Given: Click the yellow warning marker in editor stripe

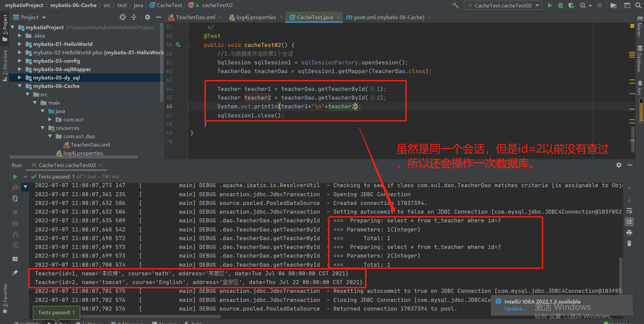Looking at the screenshot, I should (x=632, y=25).
